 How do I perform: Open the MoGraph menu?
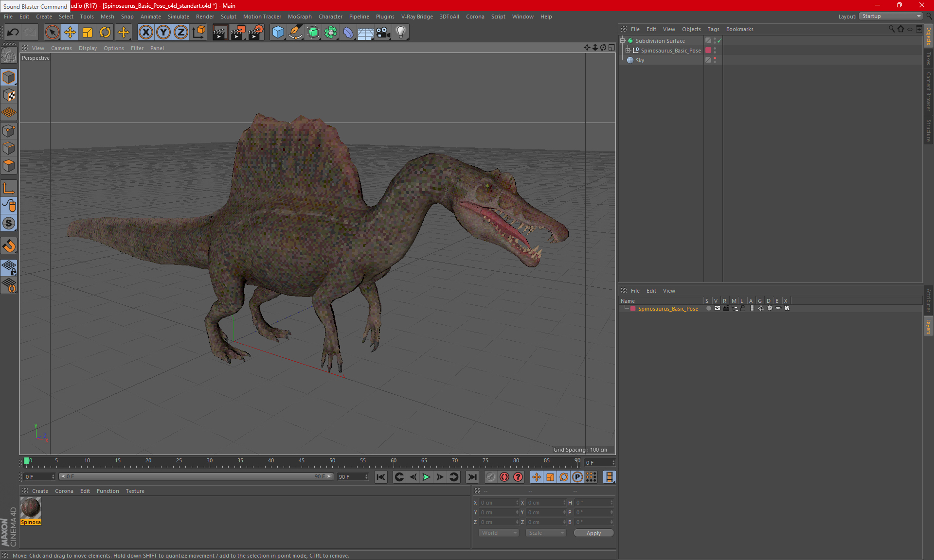click(300, 17)
